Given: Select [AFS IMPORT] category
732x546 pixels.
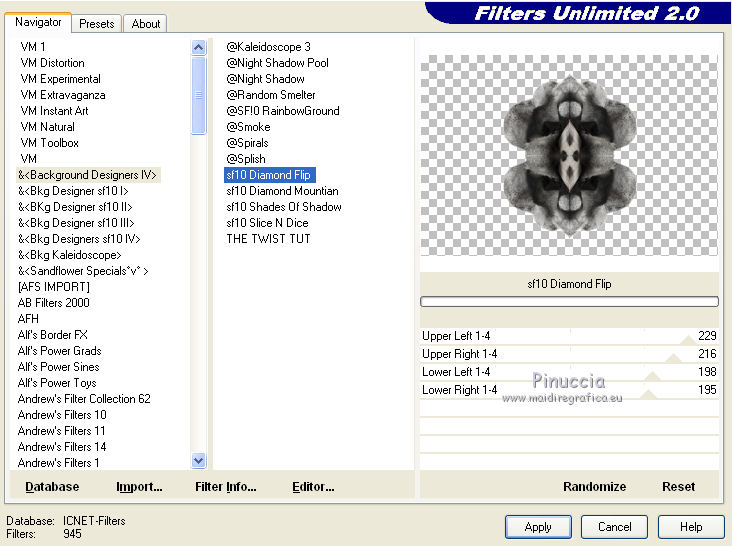Looking at the screenshot, I should pos(54,287).
